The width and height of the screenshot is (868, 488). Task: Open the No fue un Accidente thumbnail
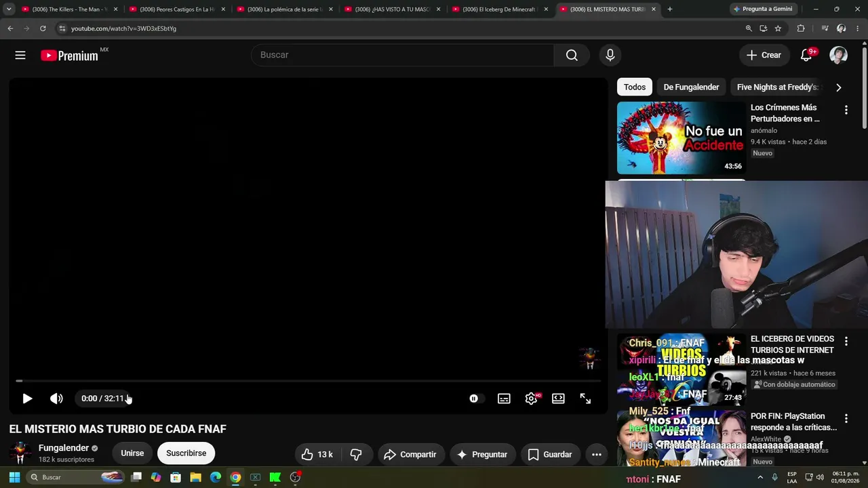(x=681, y=138)
